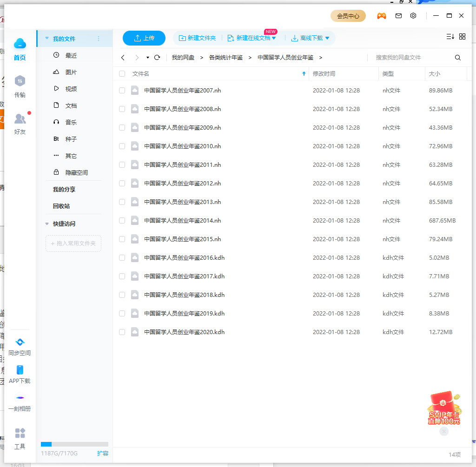Open 其它 other files category
This screenshot has width=476, height=467.
71,156
